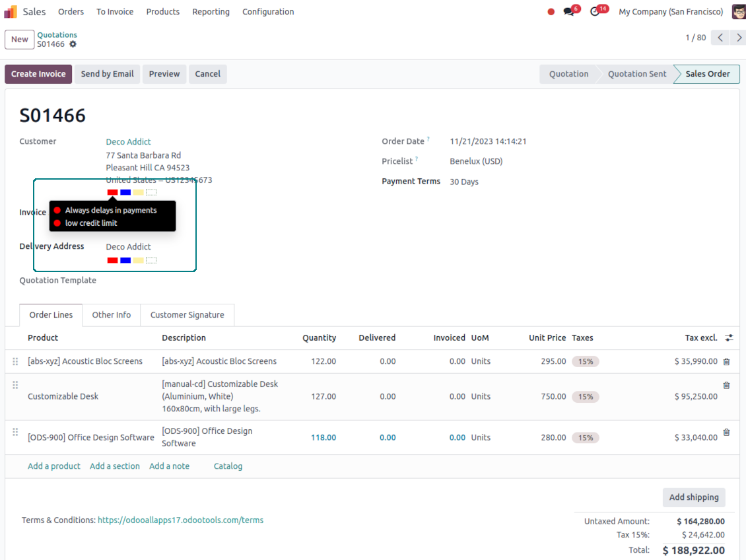
Task: Open the Terms & Conditions URL
Action: pos(180,520)
